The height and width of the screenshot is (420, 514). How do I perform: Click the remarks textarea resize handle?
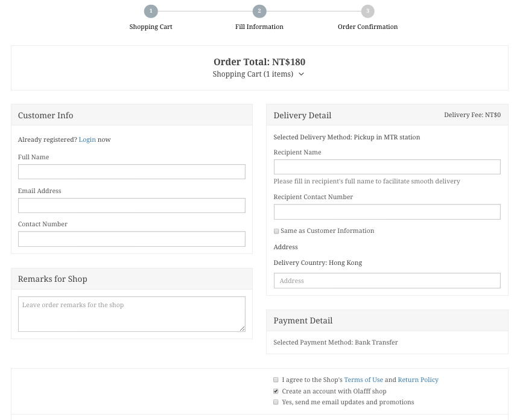[243, 328]
